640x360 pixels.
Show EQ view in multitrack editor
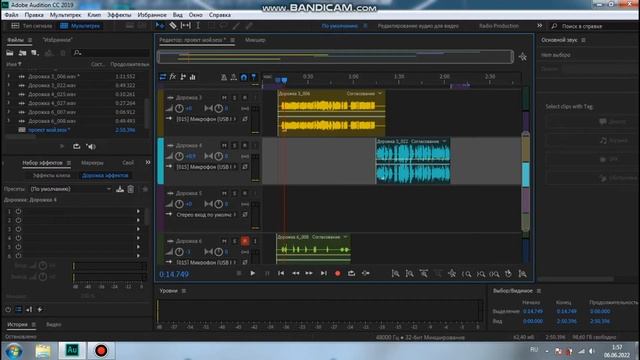coord(193,77)
